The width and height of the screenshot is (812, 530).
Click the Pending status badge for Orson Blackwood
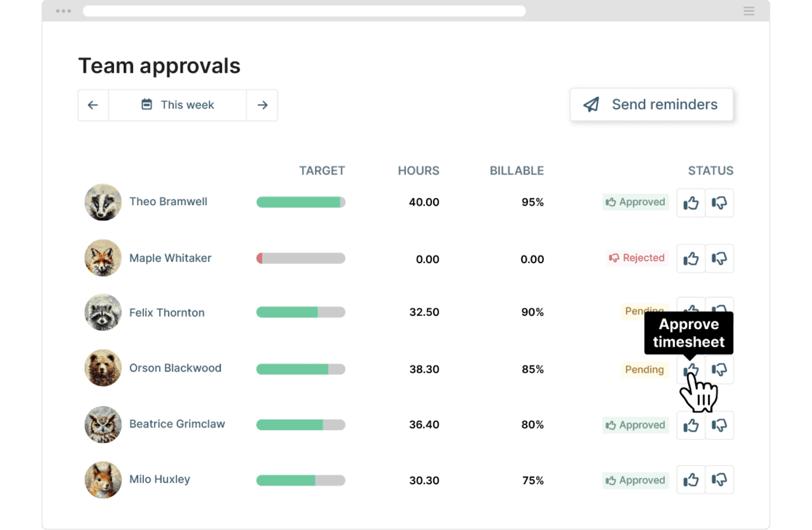click(x=645, y=369)
